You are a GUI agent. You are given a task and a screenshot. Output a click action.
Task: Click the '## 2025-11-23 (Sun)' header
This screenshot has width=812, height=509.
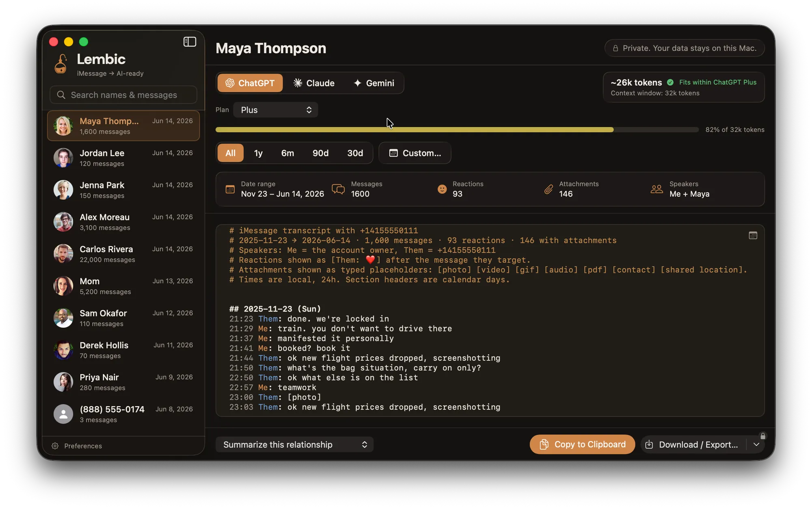pos(275,309)
